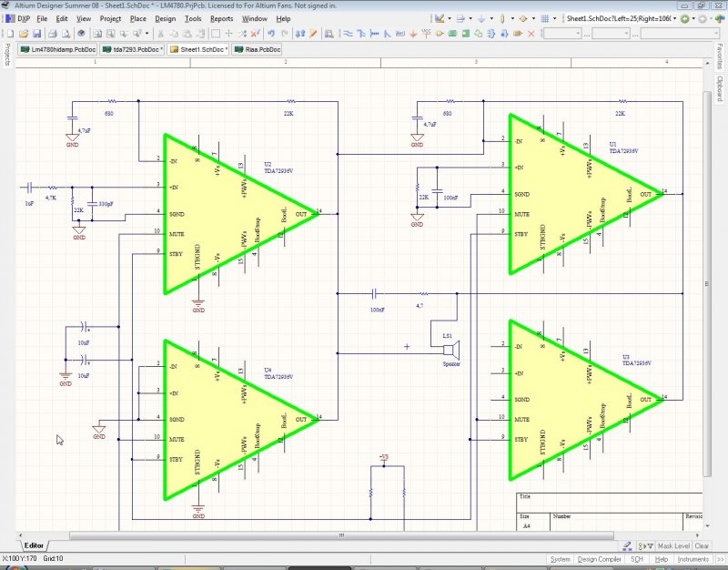Select the Place Sheet Symbol tool
Image resolution: width=728 pixels, height=570 pixels.
[x=452, y=34]
